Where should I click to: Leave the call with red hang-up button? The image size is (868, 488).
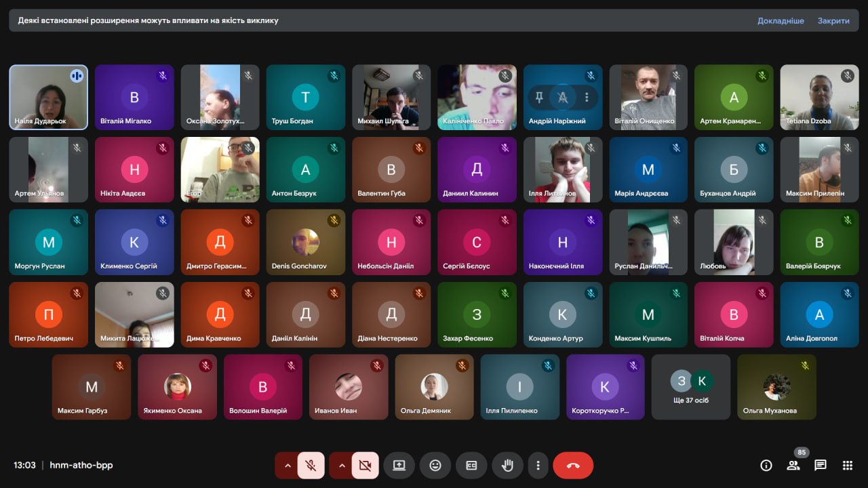(x=573, y=466)
